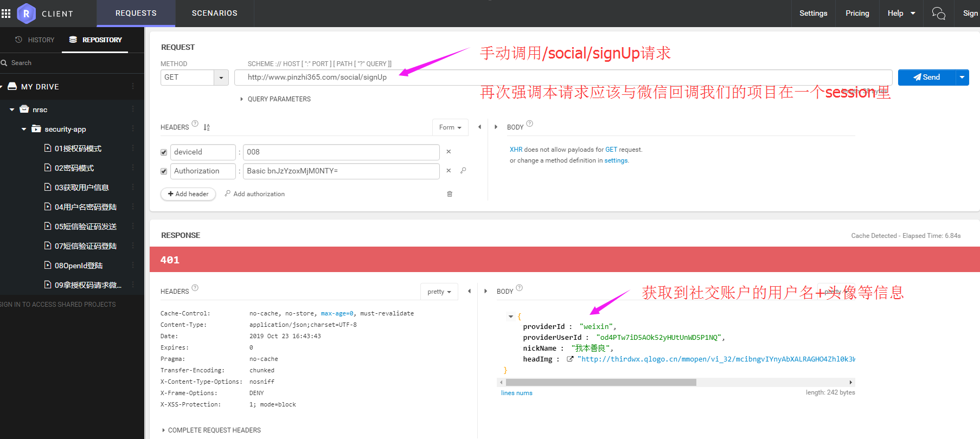Click the XHR link
Image resolution: width=980 pixels, height=439 pixels.
point(516,150)
